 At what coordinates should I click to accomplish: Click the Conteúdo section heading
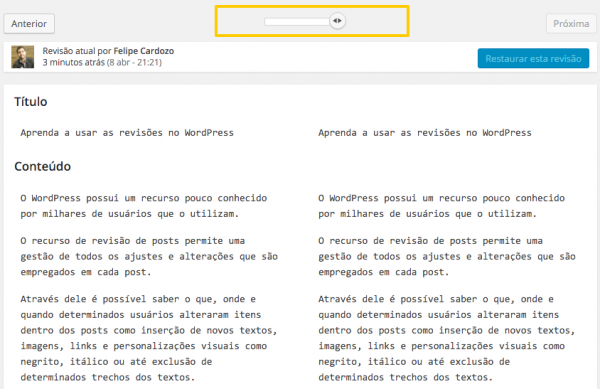click(42, 166)
